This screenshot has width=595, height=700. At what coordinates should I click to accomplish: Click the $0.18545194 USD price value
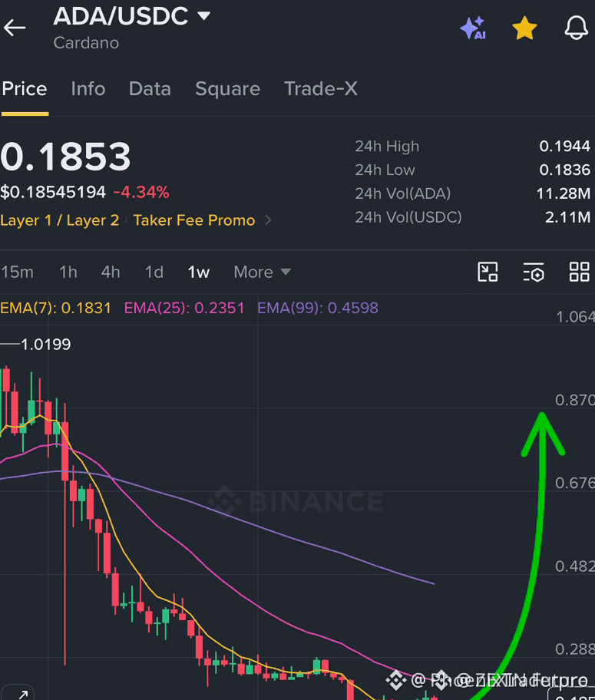(53, 193)
